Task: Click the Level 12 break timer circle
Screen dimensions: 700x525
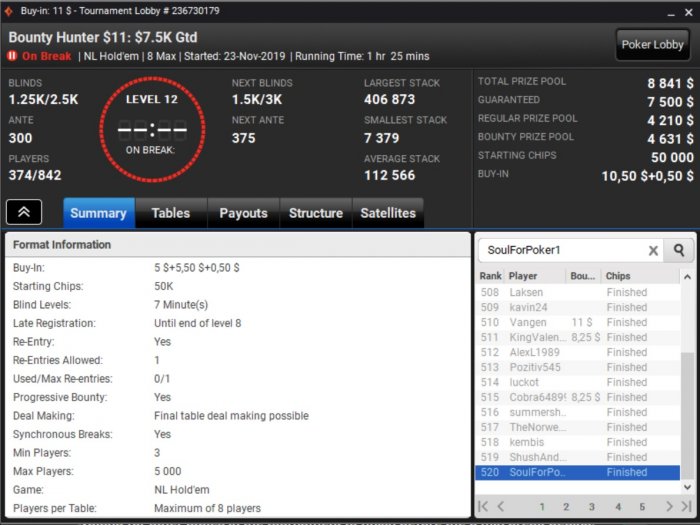Action: [x=152, y=129]
